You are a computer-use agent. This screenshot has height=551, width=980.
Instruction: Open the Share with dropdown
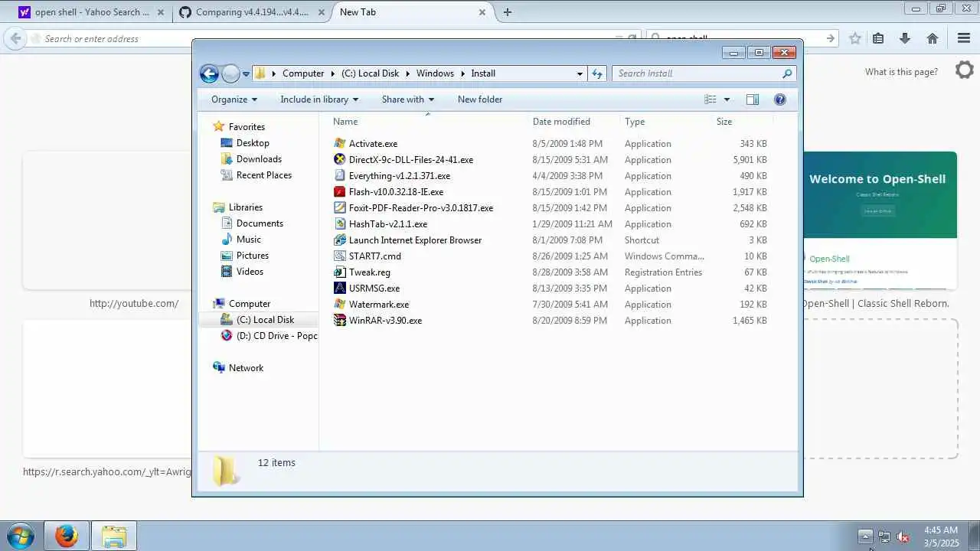click(x=408, y=99)
